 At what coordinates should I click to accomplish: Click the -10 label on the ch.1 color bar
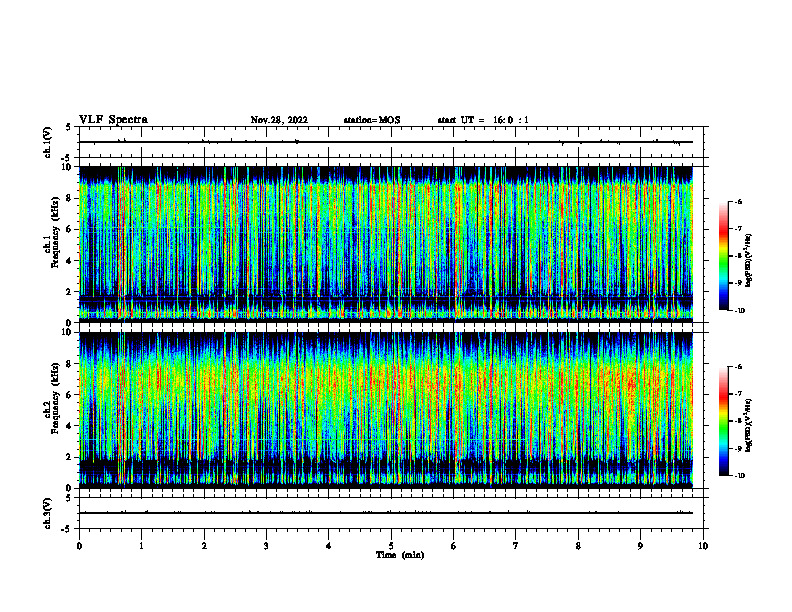point(740,311)
